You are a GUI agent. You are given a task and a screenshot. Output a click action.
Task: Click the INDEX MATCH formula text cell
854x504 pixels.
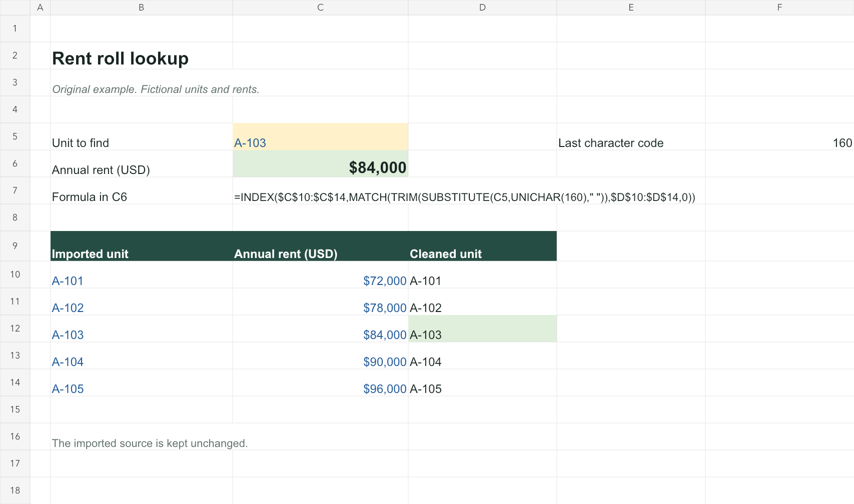click(464, 197)
